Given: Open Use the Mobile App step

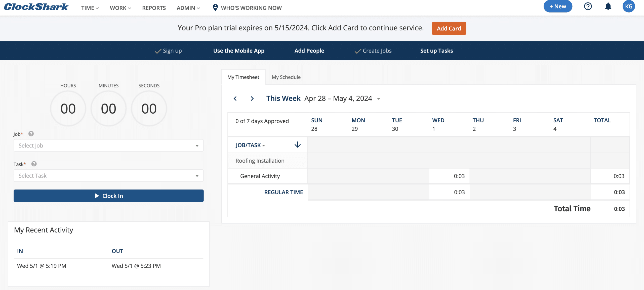Looking at the screenshot, I should 239,51.
